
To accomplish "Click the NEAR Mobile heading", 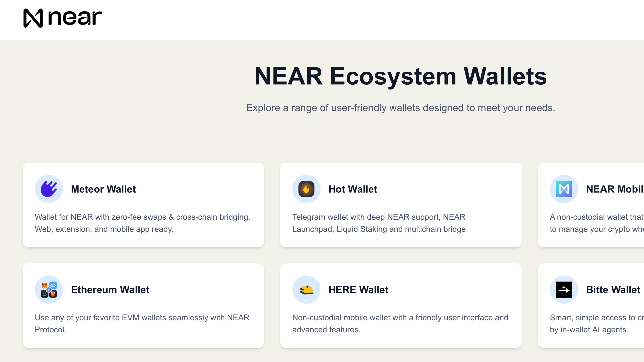I will click(x=615, y=189).
